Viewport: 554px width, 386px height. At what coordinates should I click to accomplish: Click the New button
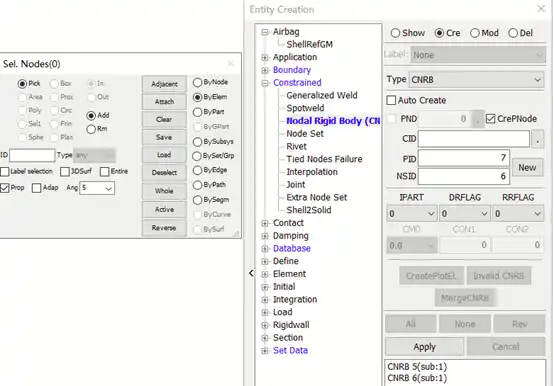point(527,167)
